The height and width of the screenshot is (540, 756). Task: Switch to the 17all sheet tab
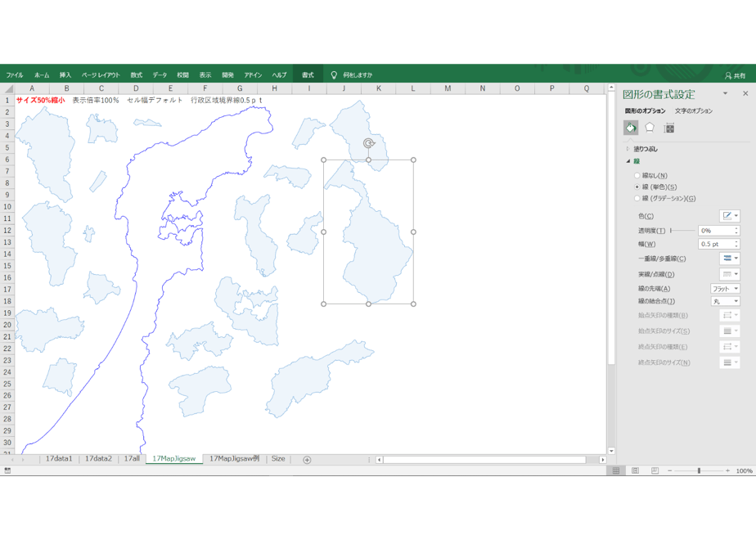coord(132,458)
